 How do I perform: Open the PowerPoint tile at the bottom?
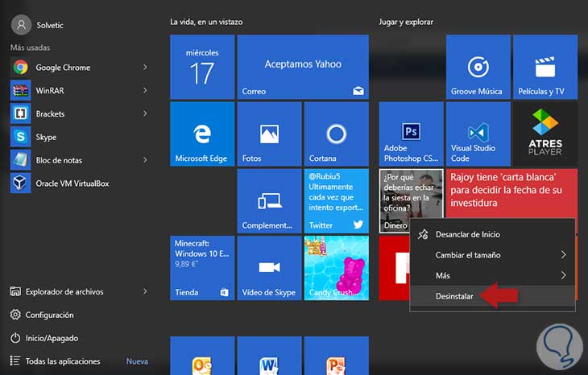(x=337, y=356)
